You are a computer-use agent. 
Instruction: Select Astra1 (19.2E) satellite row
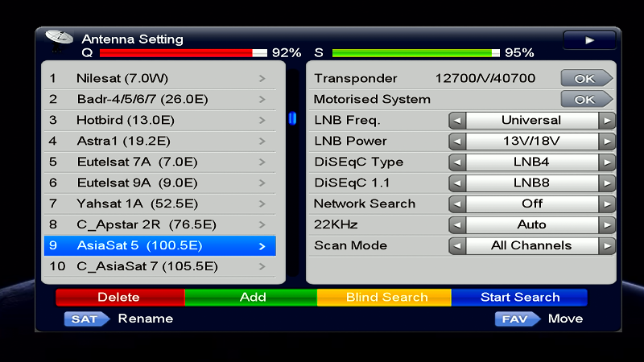coord(159,142)
